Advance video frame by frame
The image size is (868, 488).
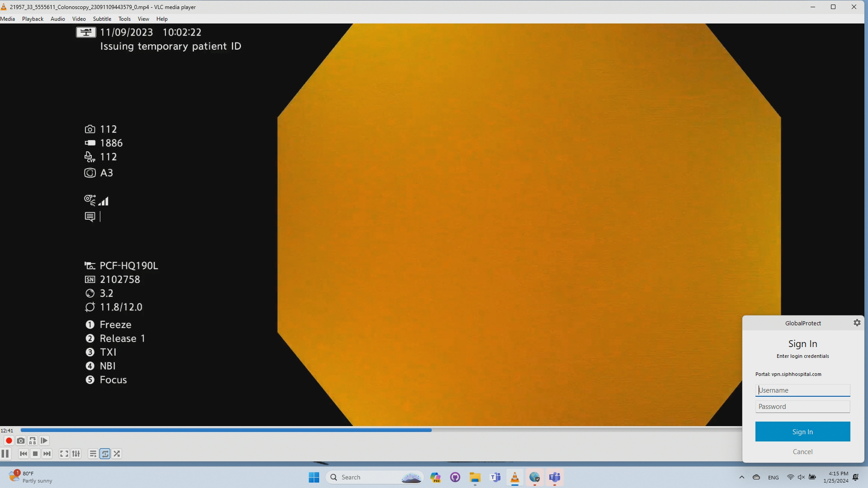coord(44,441)
